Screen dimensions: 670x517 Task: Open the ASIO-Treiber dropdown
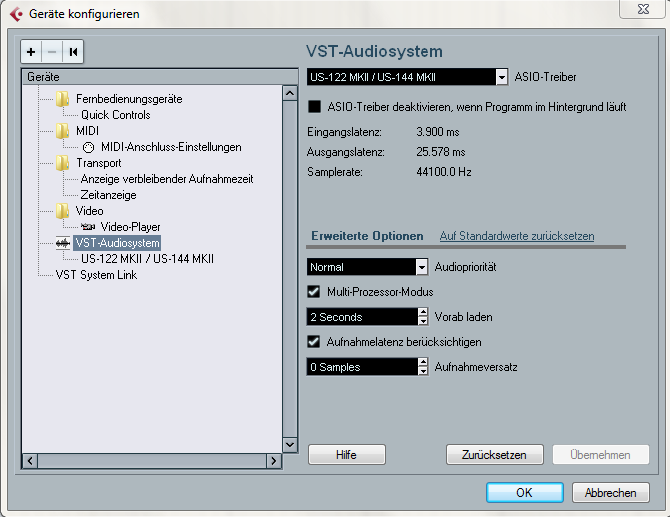coord(502,77)
